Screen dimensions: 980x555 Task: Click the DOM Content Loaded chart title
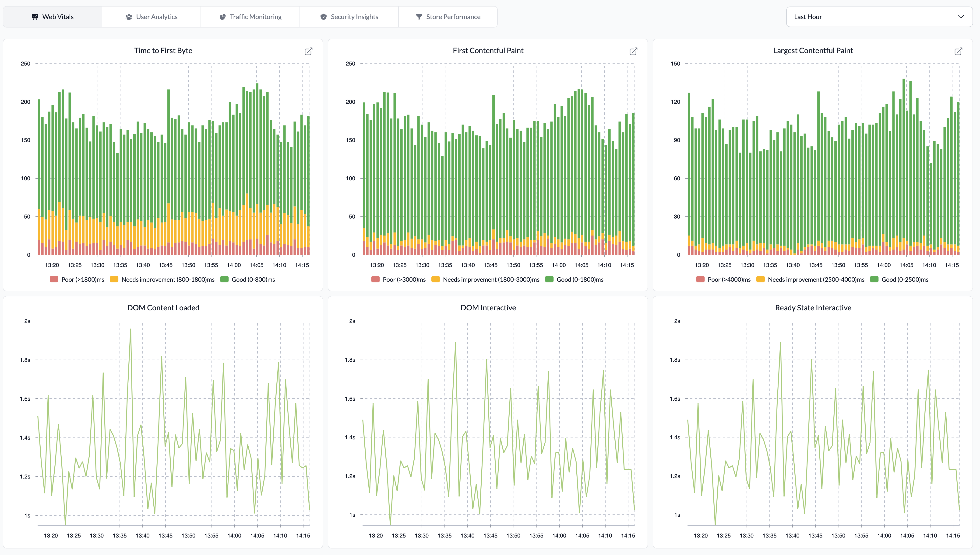(x=163, y=308)
